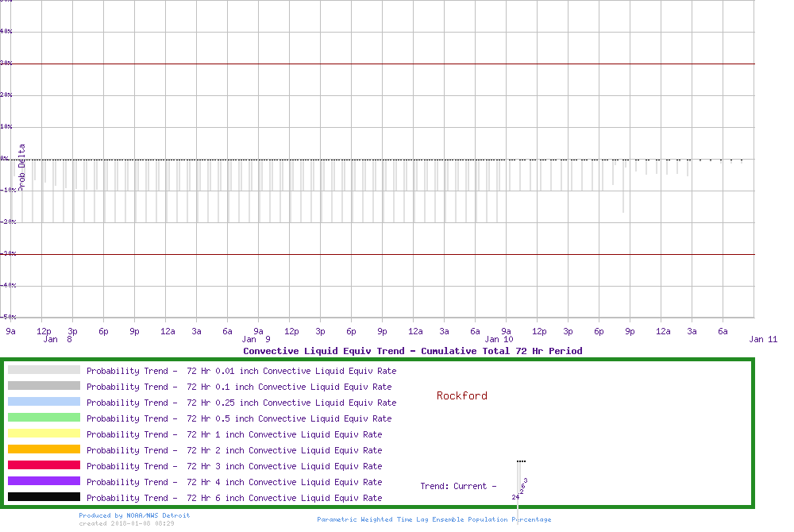Click the red 3 inch legend swatch
This screenshot has width=794, height=532.
(x=44, y=465)
